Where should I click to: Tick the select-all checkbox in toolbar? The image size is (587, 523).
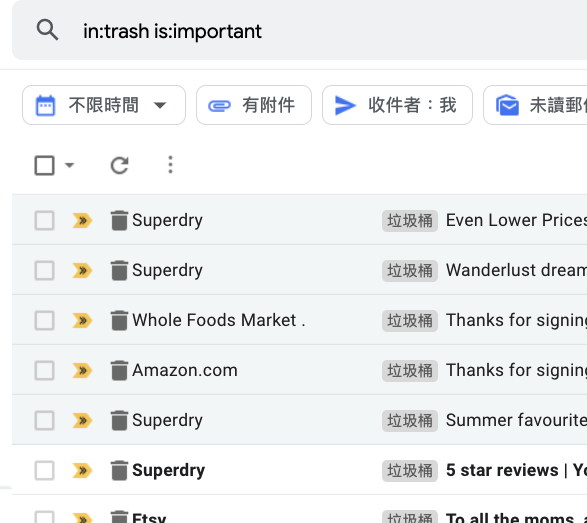45,165
